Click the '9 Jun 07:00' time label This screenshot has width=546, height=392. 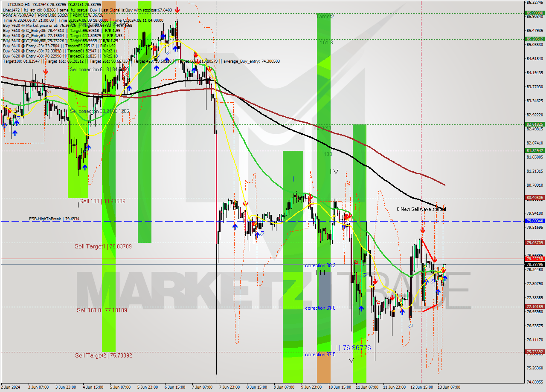(x=284, y=387)
